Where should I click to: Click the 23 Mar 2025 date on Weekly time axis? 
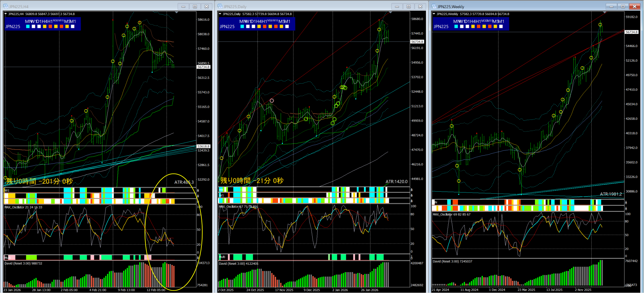[x=526, y=290]
